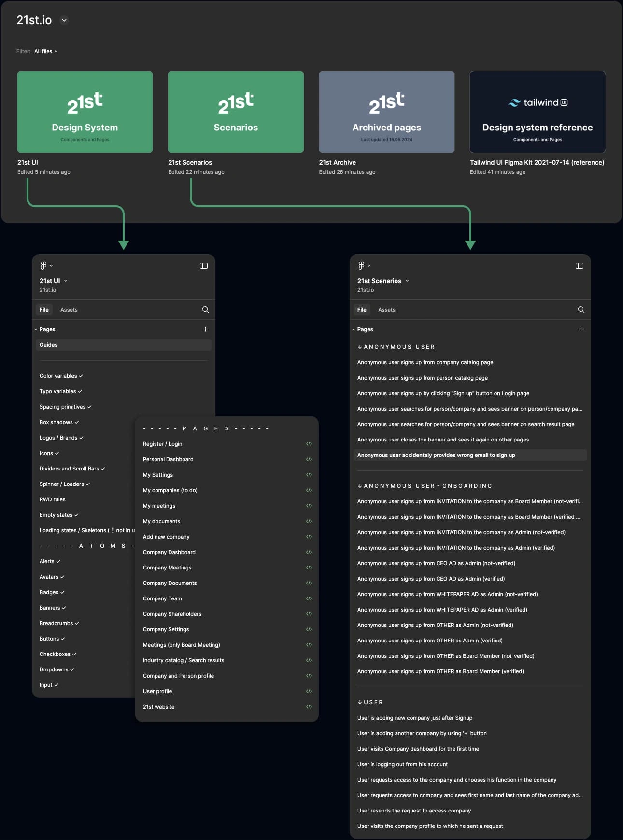
Task: Open Figma main menu in 21st UI panel
Action: point(46,266)
